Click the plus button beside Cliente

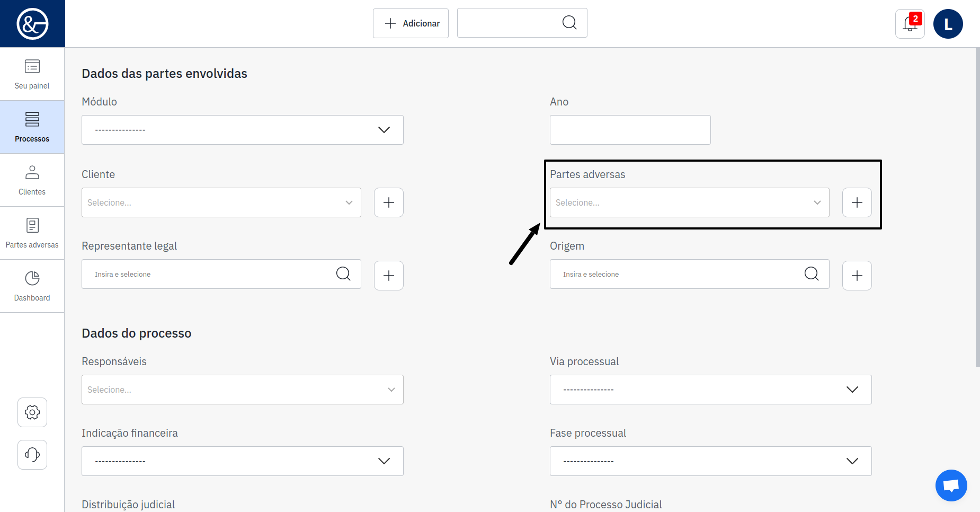pyautogui.click(x=389, y=202)
